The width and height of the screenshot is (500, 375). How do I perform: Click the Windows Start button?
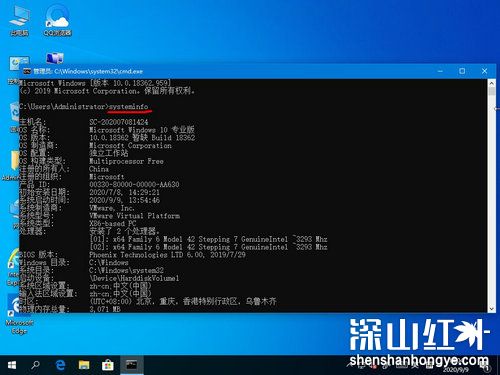(x=12, y=365)
